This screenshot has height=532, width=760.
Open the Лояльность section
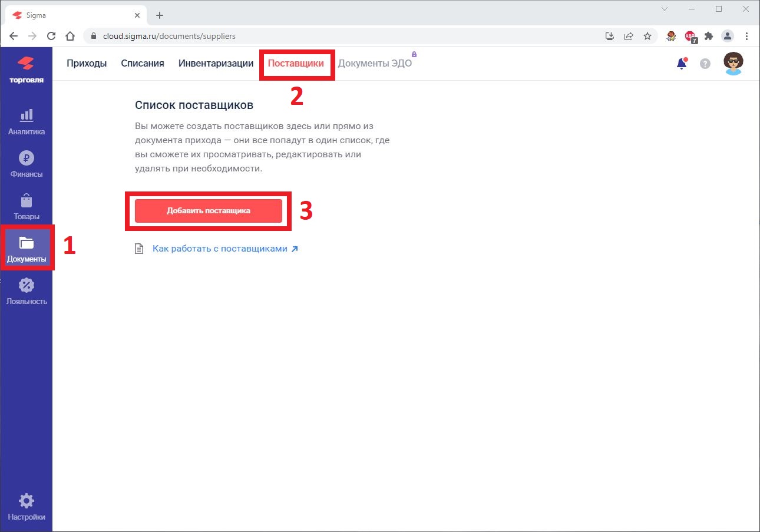pos(27,289)
